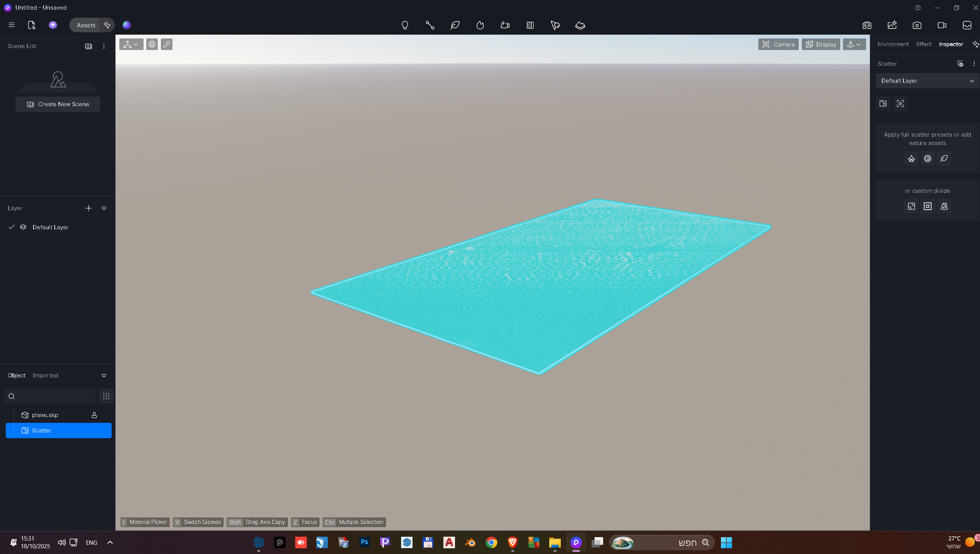The width and height of the screenshot is (980, 554).
Task: Click the video render icon
Action: click(x=942, y=25)
